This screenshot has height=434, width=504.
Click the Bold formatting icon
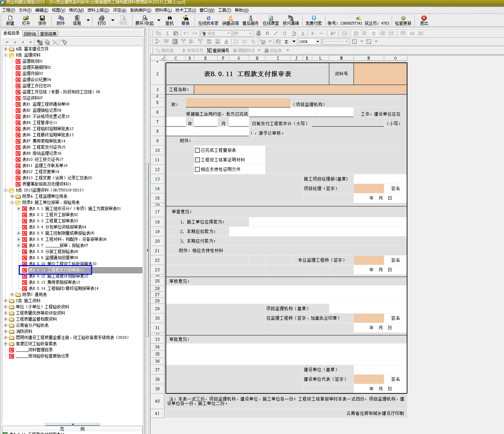[x=267, y=33]
